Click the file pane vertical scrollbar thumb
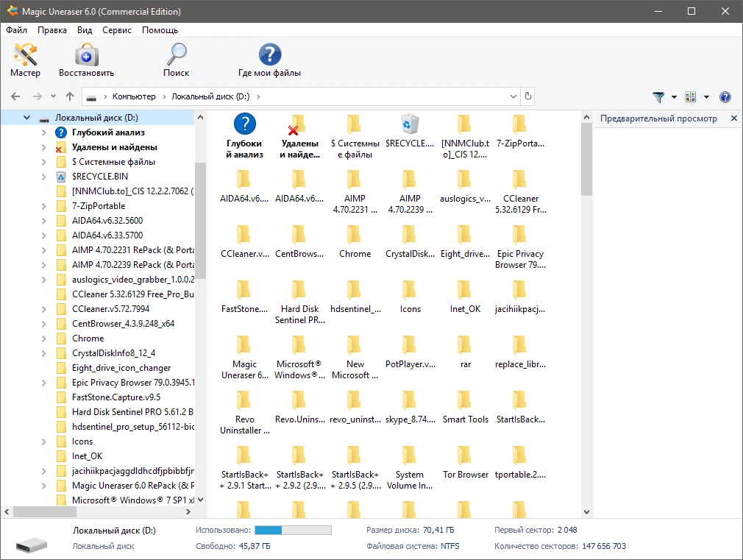The height and width of the screenshot is (560, 743). click(x=586, y=159)
